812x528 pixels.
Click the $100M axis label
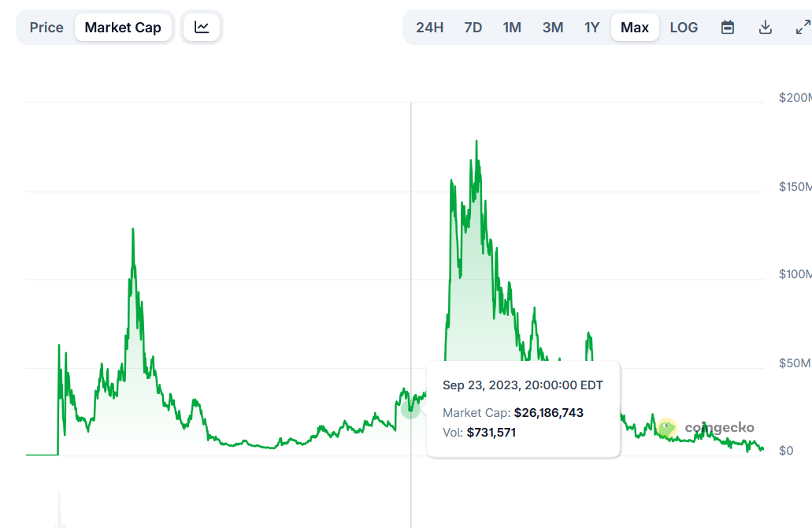795,274
